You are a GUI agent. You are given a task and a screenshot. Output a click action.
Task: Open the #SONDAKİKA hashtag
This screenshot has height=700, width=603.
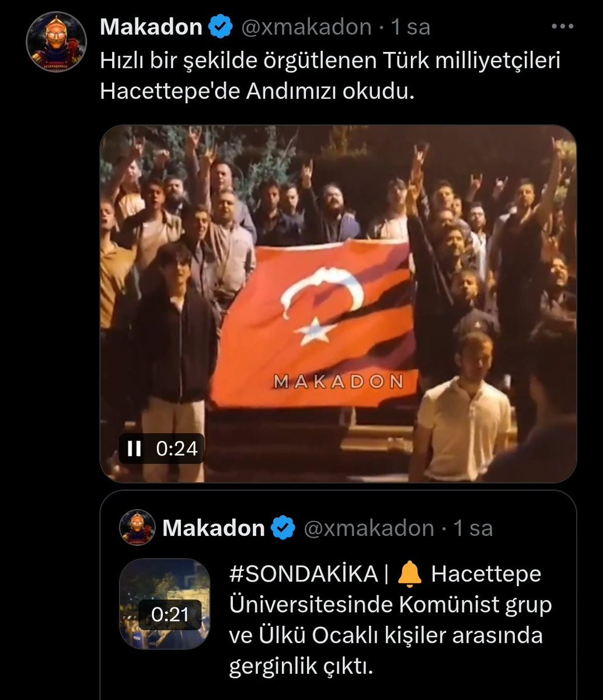304,574
